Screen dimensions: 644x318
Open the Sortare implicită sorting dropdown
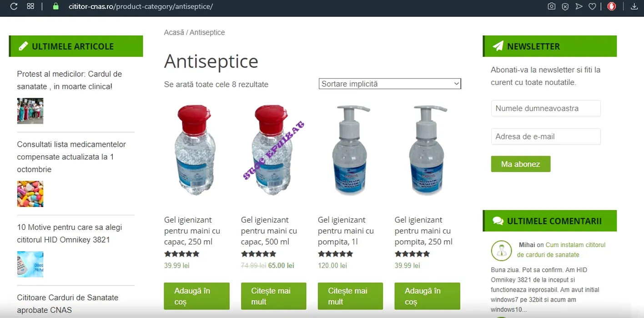tap(390, 84)
